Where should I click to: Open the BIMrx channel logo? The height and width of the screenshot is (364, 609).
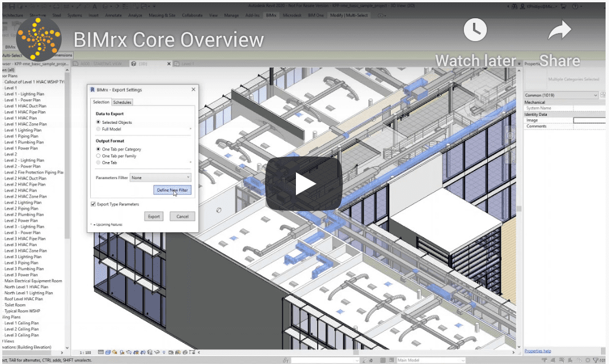click(x=39, y=39)
